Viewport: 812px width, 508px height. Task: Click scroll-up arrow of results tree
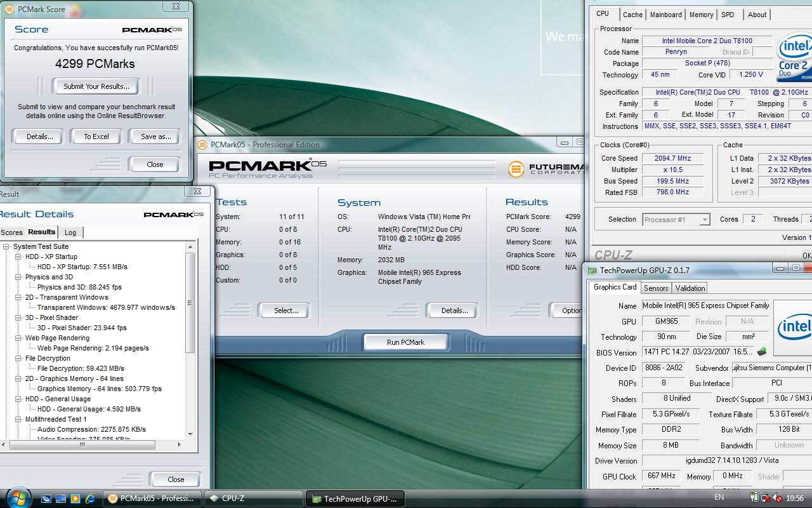click(x=190, y=246)
